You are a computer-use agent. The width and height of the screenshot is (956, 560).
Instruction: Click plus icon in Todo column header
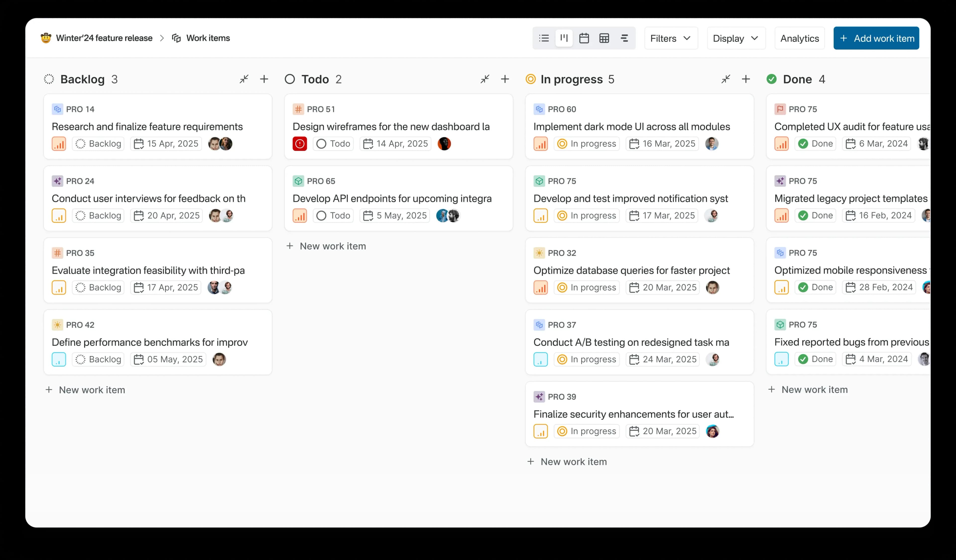505,79
